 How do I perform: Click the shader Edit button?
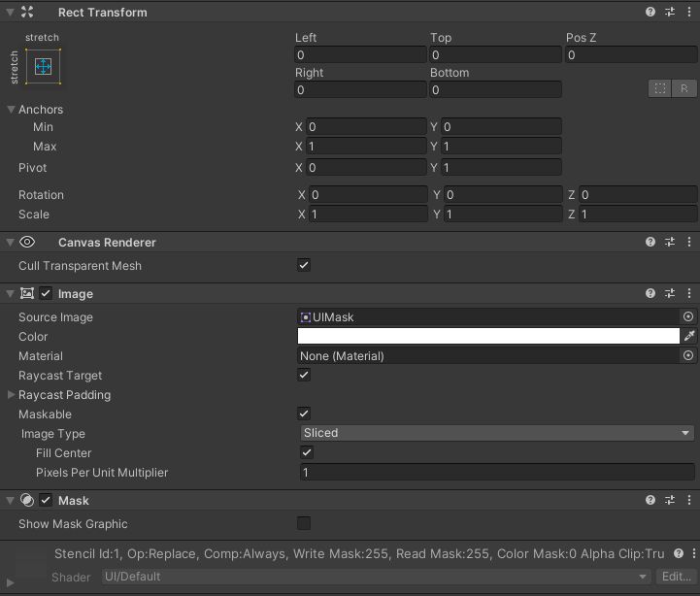677,577
